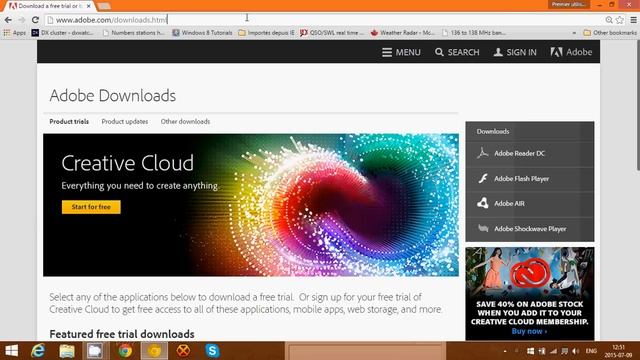Click the browser forward arrow
The height and width of the screenshot is (360, 640).
pyautogui.click(x=22, y=20)
